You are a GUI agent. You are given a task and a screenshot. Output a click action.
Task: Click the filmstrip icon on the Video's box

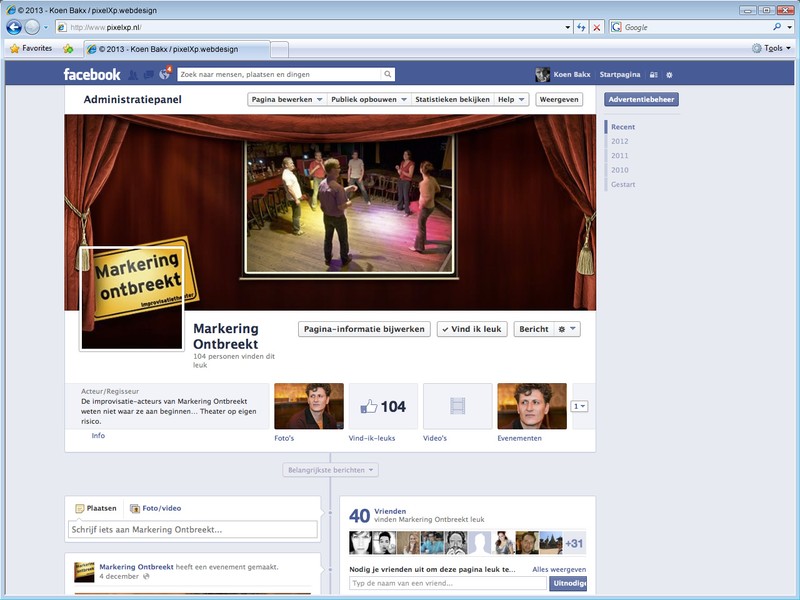pyautogui.click(x=457, y=406)
